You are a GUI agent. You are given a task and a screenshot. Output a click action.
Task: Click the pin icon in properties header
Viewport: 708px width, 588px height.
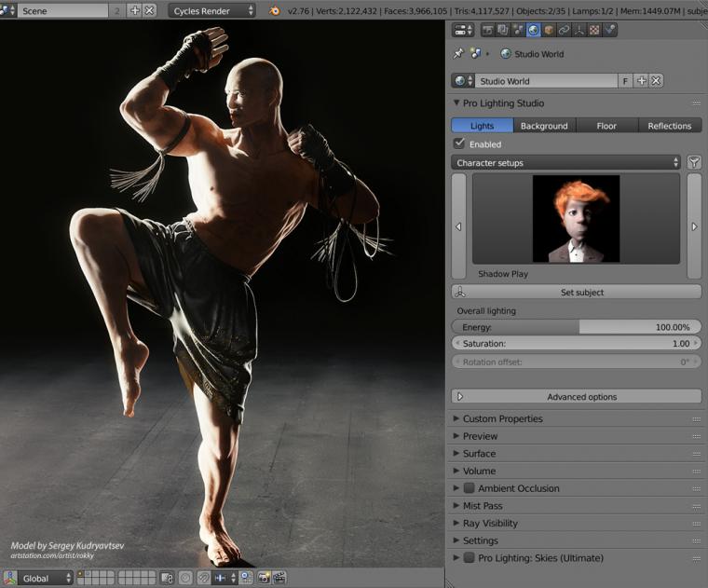[458, 54]
